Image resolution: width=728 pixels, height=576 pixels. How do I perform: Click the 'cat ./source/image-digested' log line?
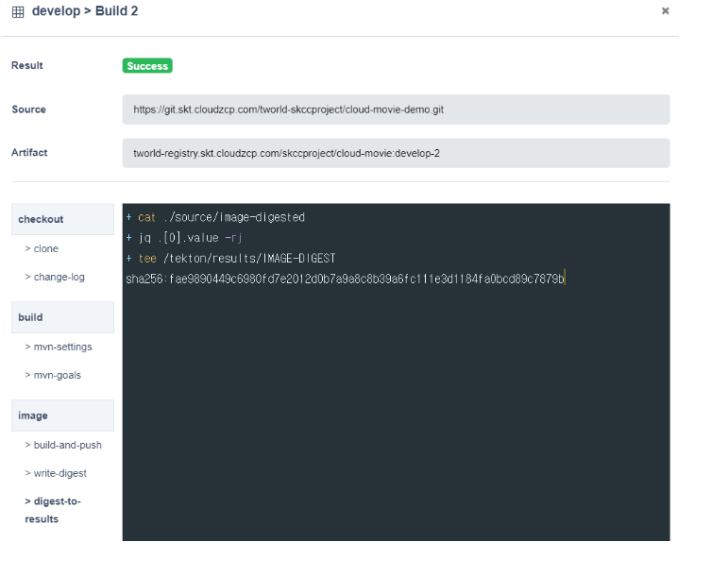pos(215,217)
